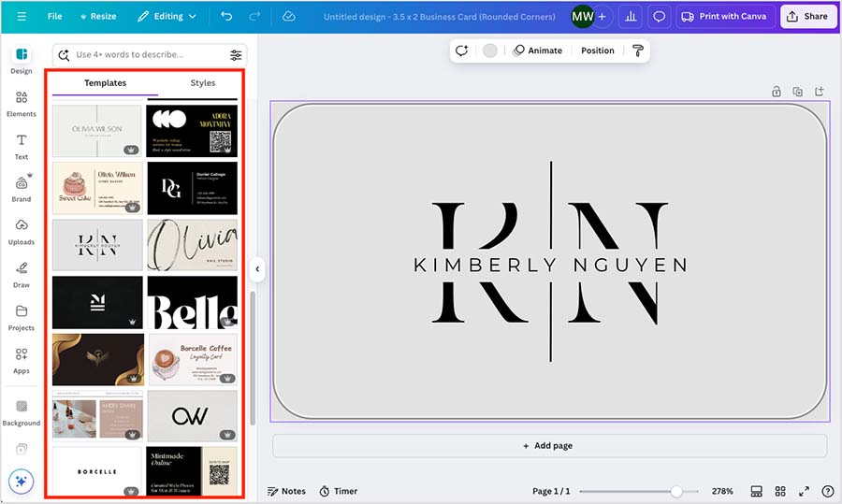The height and width of the screenshot is (504, 842).
Task: Open the Resize menu
Action: point(98,17)
